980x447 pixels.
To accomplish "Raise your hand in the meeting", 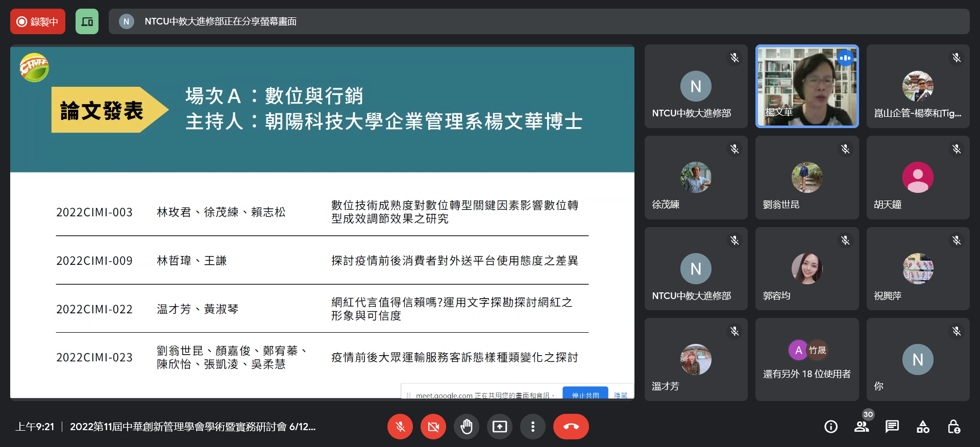I will (466, 427).
